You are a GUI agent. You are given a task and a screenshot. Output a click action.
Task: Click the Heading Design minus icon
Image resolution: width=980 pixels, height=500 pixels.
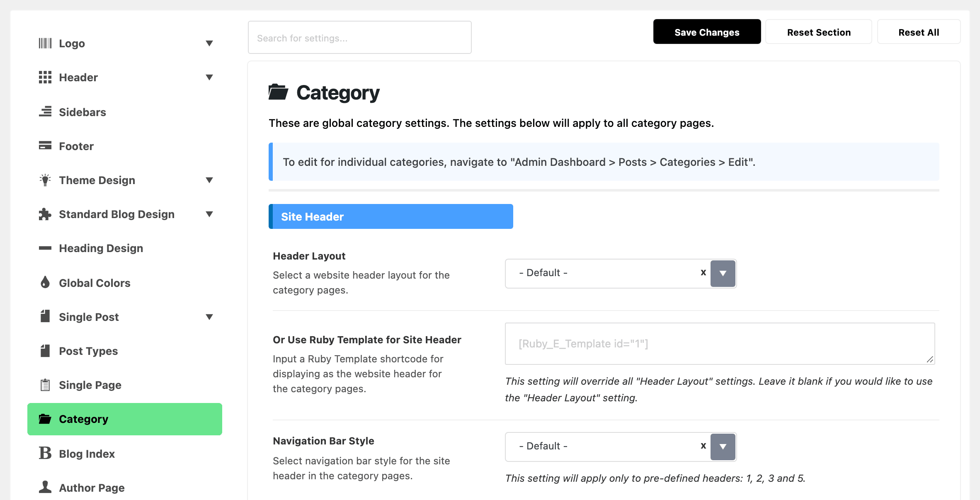pyautogui.click(x=45, y=248)
